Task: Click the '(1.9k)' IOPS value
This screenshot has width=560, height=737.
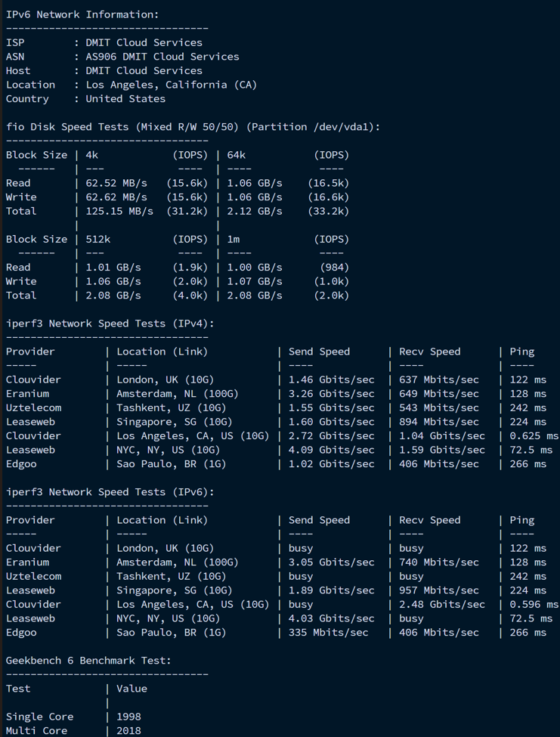Action: tap(190, 268)
